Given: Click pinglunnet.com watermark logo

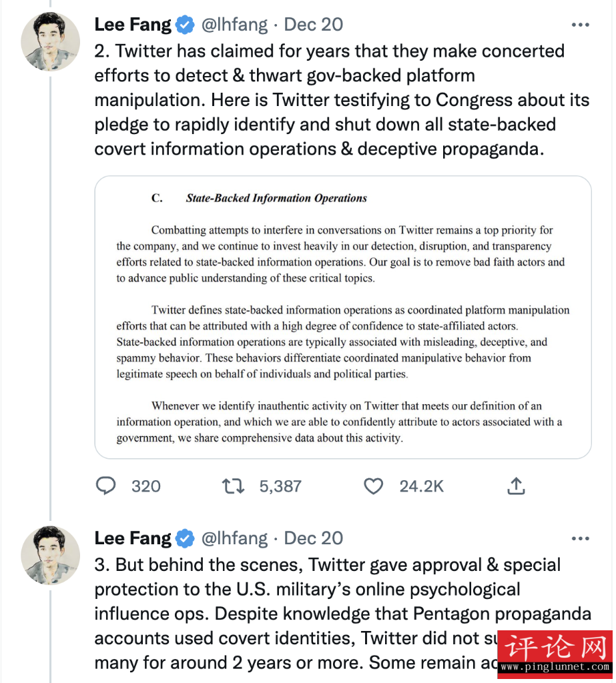Looking at the screenshot, I should [x=555, y=654].
